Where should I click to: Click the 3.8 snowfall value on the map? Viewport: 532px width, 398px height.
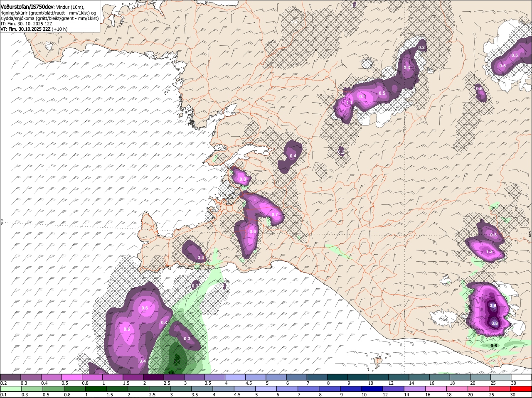495,323
